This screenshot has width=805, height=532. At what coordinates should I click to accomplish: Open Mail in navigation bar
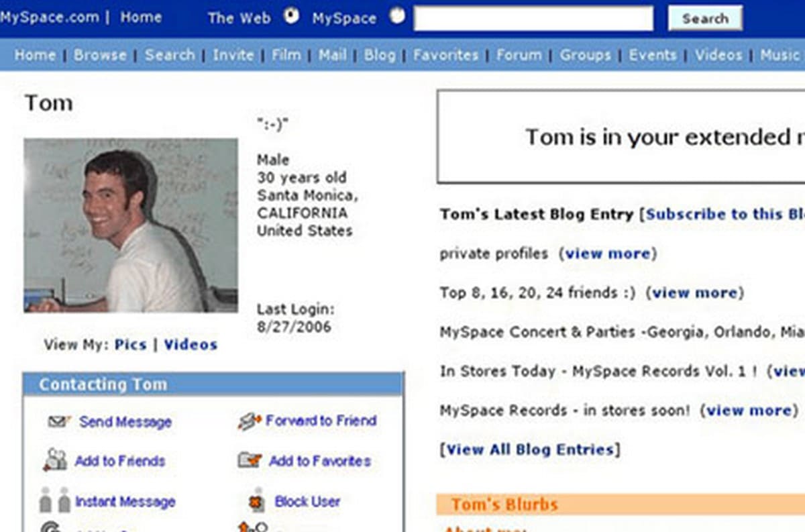(x=332, y=55)
